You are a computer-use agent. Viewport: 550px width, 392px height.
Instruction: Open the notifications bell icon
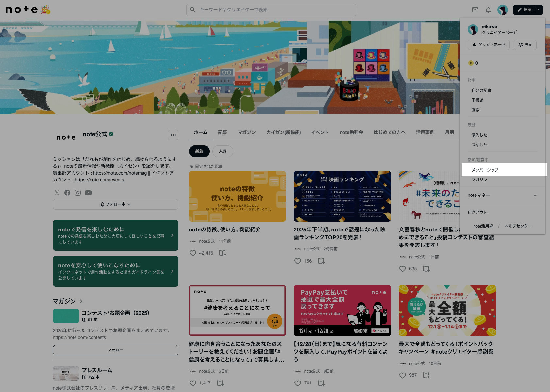tap(488, 10)
